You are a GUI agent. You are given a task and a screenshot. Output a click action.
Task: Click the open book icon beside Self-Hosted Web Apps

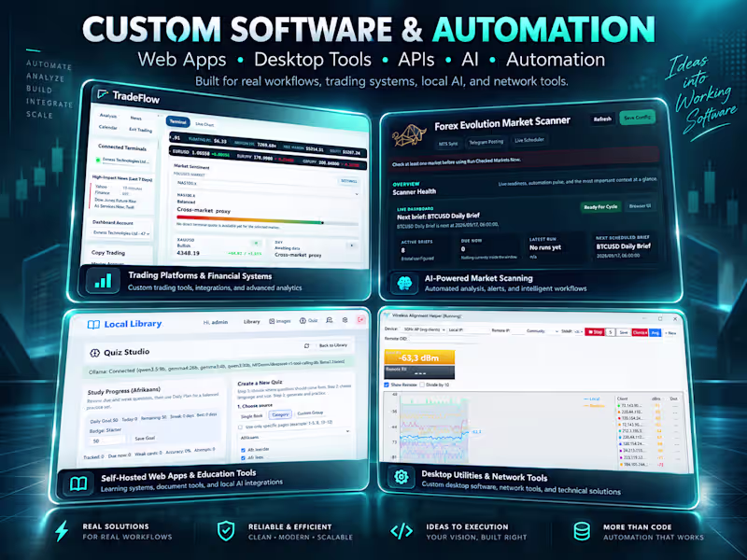78,483
